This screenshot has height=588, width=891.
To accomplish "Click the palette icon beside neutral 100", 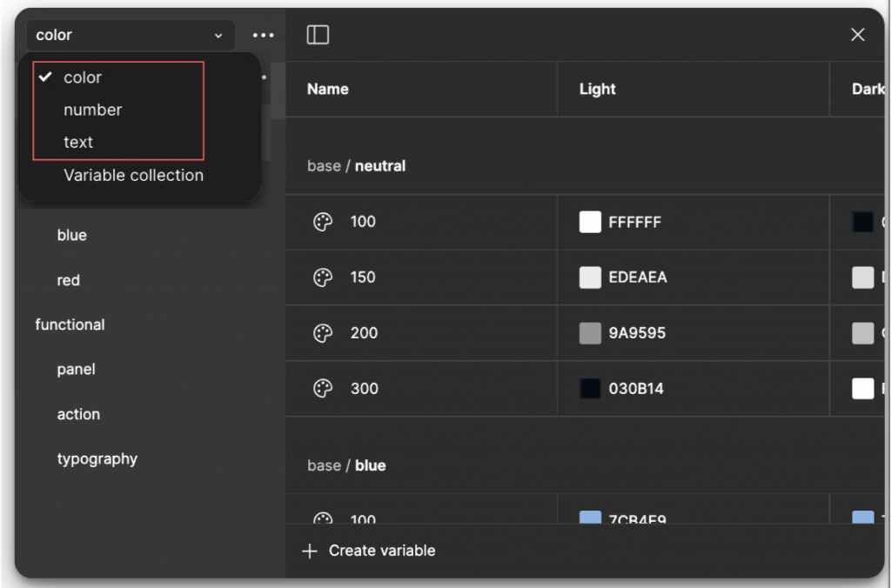I will (x=323, y=222).
